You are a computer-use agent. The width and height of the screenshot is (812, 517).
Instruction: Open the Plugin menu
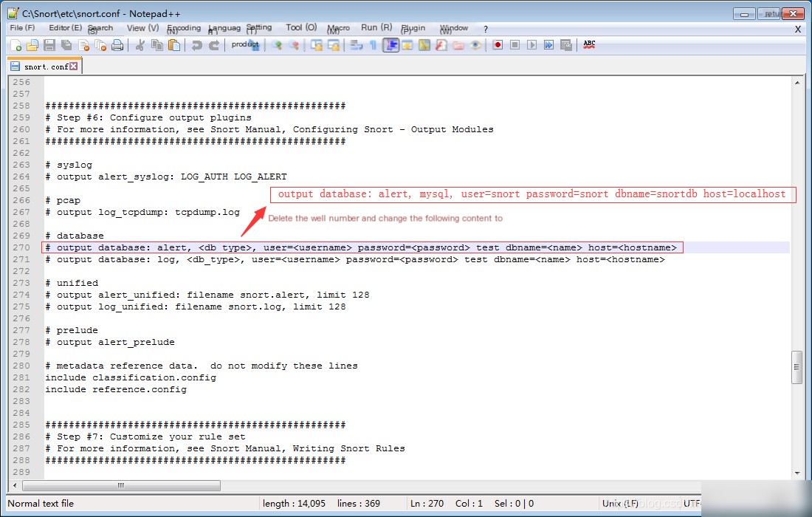pyautogui.click(x=413, y=29)
